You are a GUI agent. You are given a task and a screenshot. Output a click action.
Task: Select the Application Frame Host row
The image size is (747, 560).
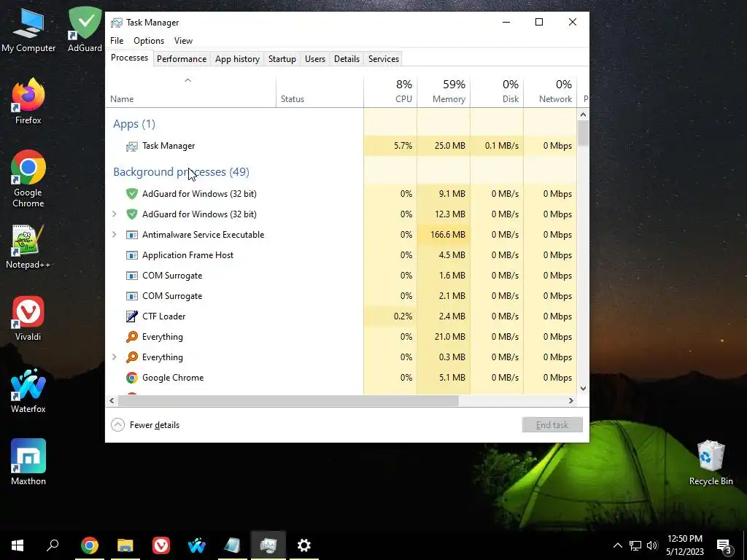(x=341, y=255)
